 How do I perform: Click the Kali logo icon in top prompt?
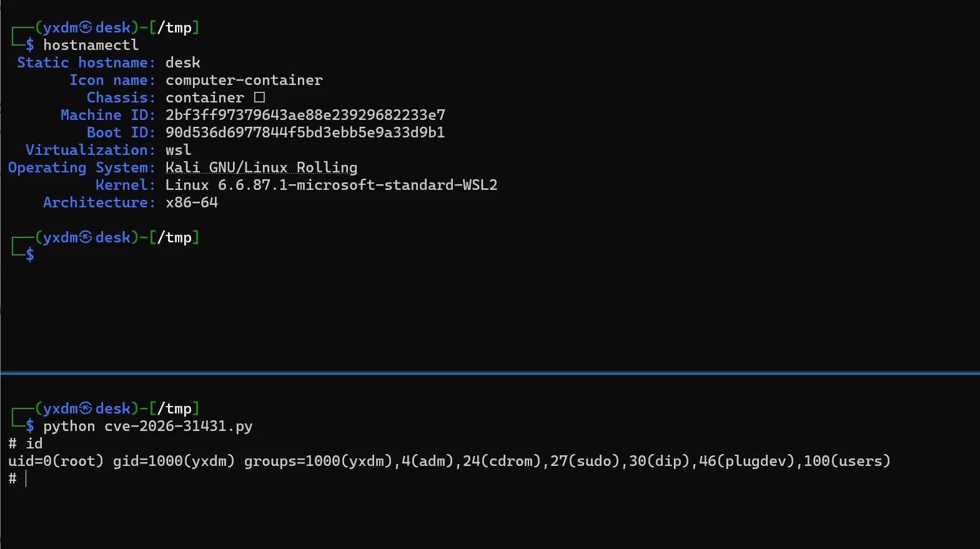86,27
